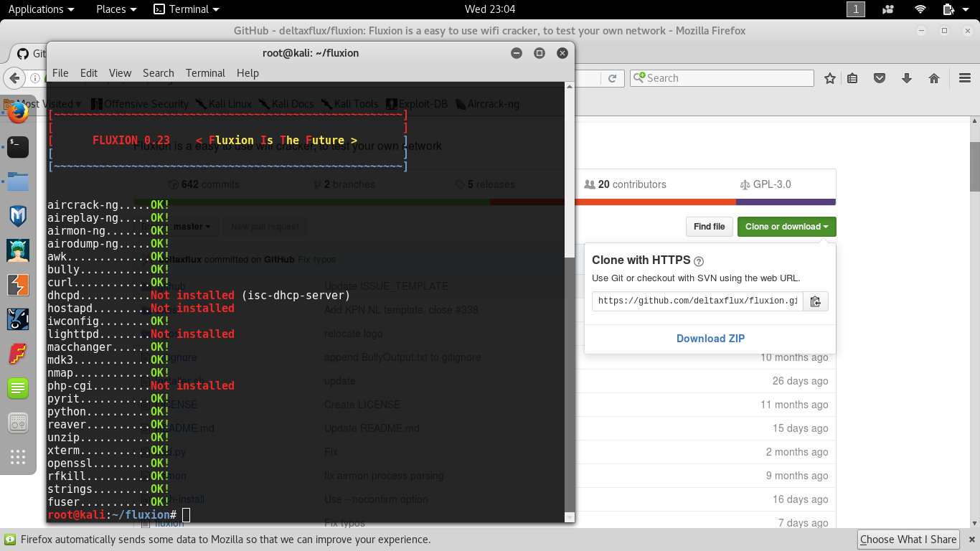
Task: Open the clock and calendar in top bar
Action: click(490, 9)
